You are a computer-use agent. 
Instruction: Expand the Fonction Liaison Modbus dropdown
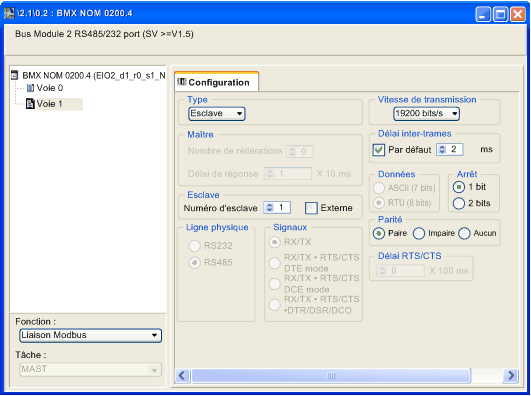[x=90, y=335]
